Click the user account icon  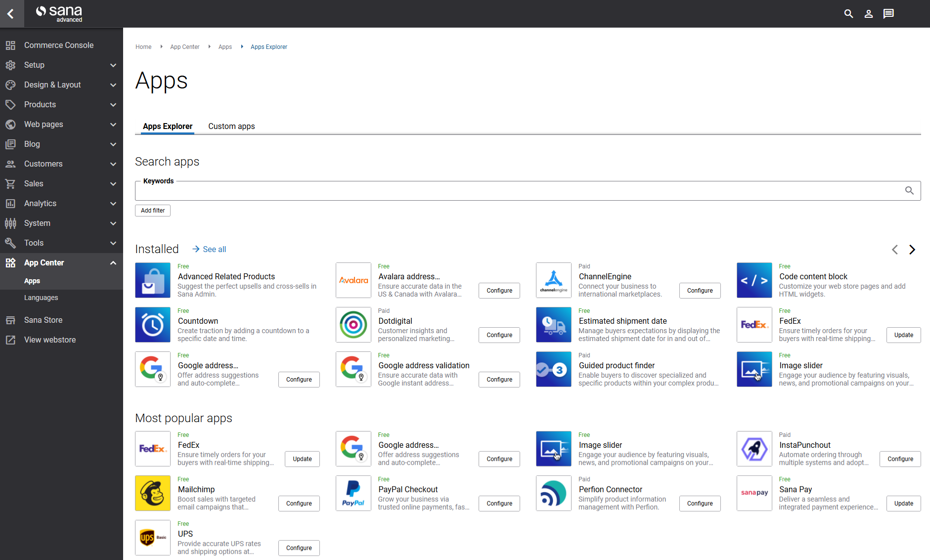coord(868,13)
